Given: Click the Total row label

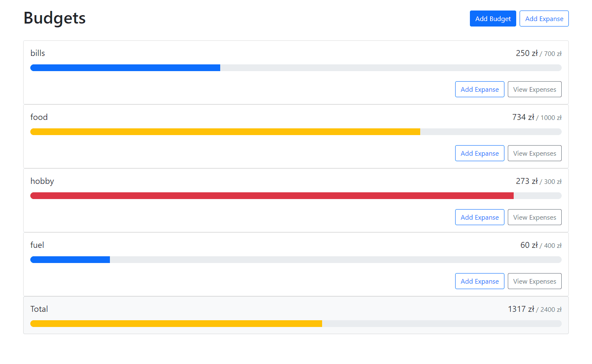Looking at the screenshot, I should (x=39, y=309).
